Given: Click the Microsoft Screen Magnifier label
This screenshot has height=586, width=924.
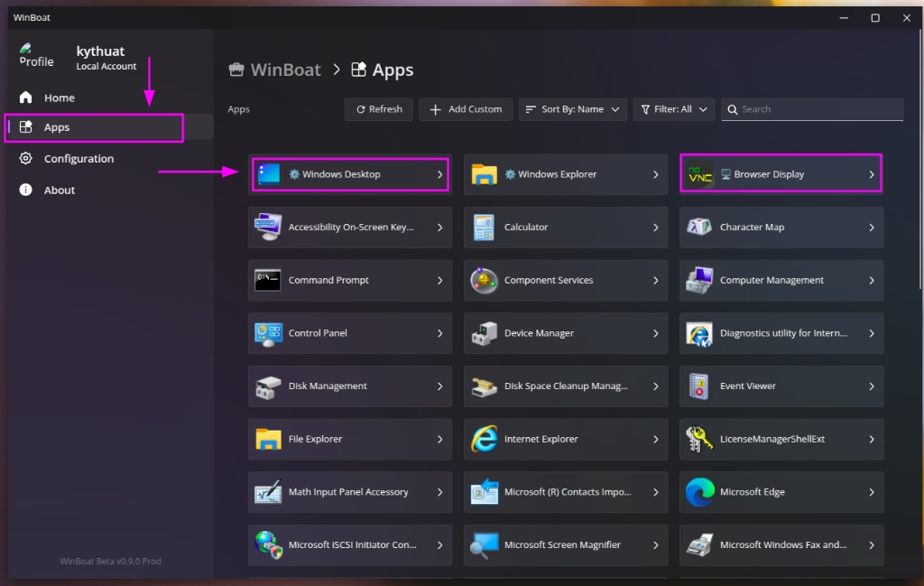Looking at the screenshot, I should point(562,544).
